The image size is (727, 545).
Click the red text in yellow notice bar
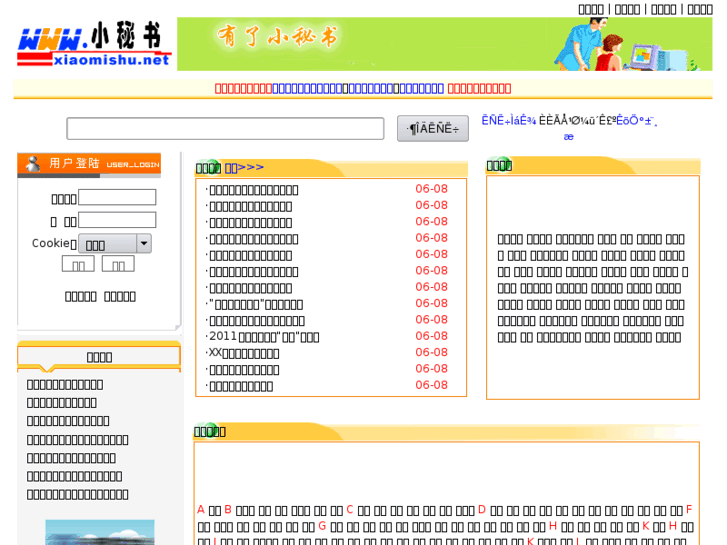(x=243, y=89)
